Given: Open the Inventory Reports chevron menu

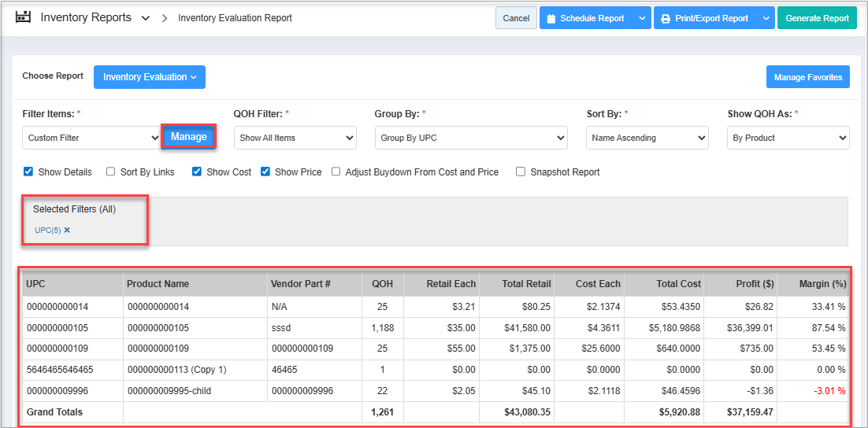Looking at the screenshot, I should [146, 18].
